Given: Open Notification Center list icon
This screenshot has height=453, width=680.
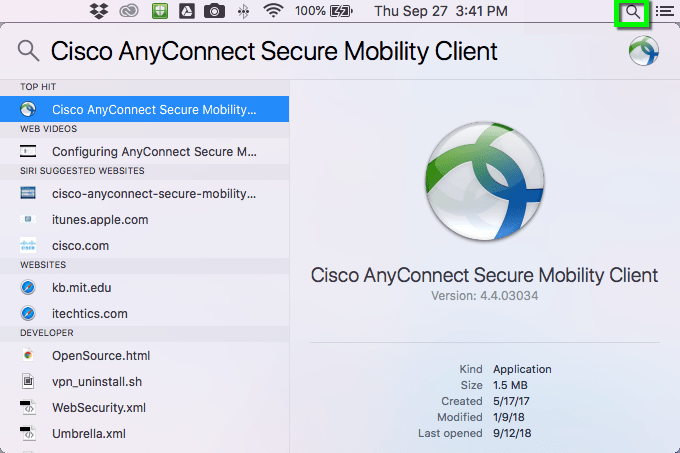Looking at the screenshot, I should tap(664, 12).
